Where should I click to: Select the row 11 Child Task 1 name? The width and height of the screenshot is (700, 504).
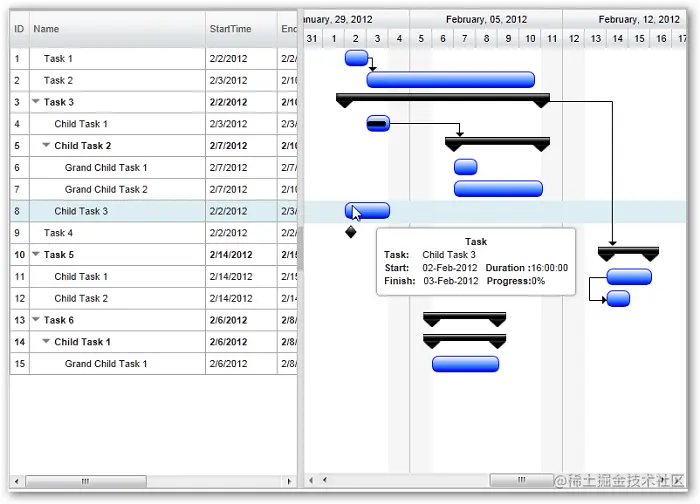pyautogui.click(x=81, y=276)
